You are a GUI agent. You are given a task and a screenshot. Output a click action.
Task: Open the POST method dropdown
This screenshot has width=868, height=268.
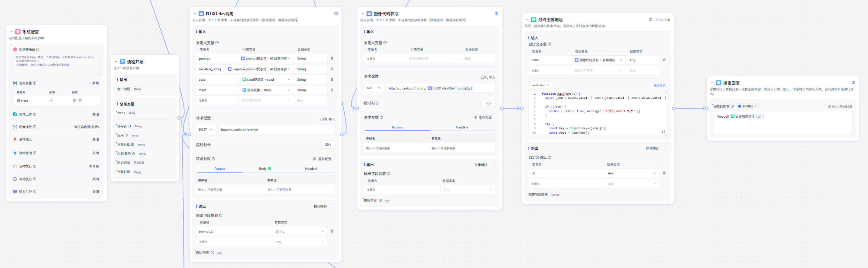pos(206,129)
